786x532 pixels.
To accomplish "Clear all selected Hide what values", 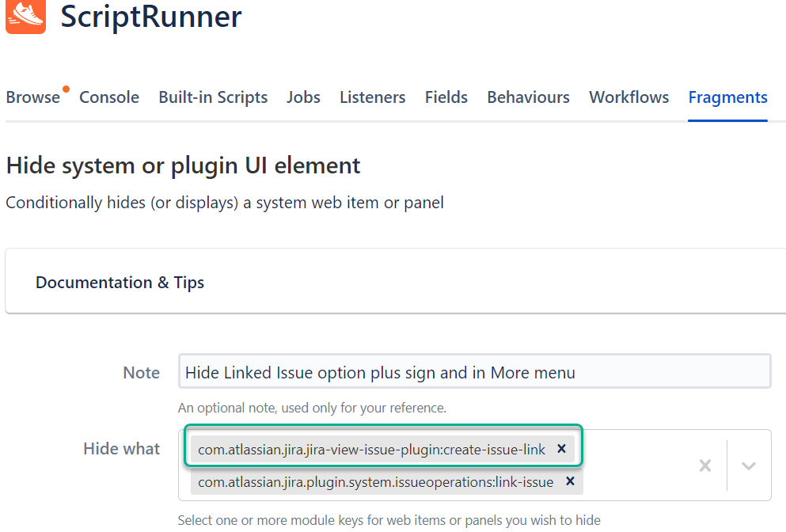I will (705, 465).
